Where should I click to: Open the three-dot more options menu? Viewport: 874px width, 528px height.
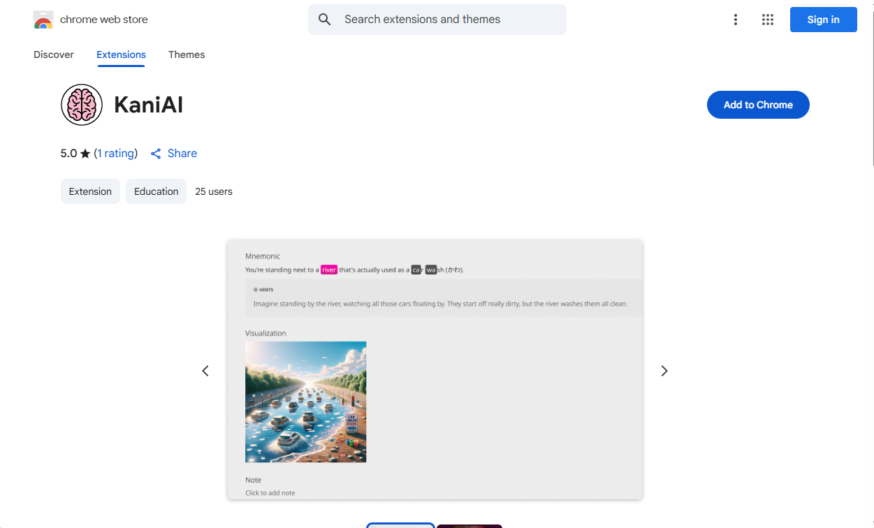pos(735,20)
